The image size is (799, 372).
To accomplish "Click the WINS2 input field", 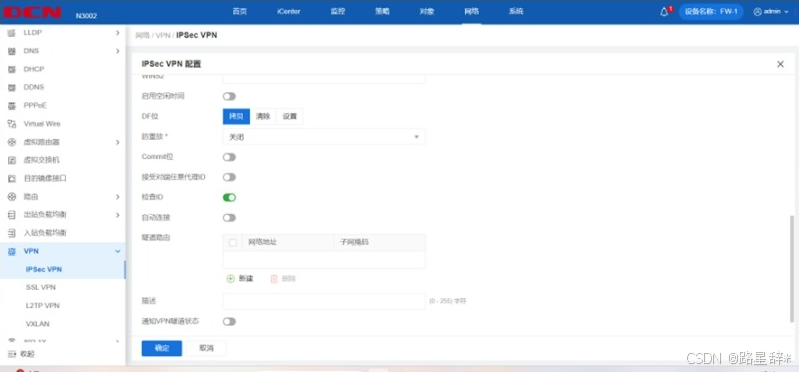I will point(324,79).
